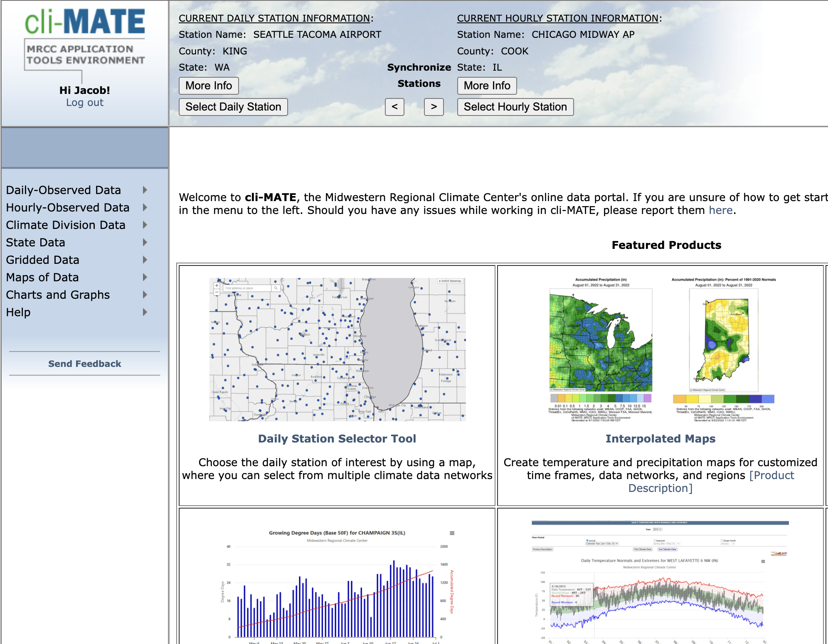Click Log out link

point(85,103)
